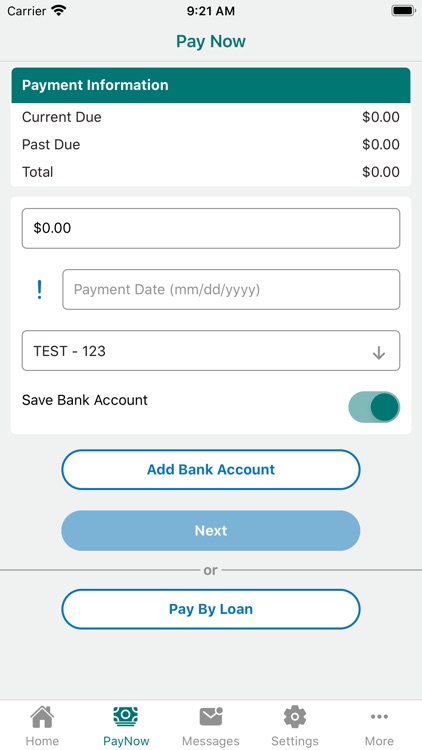Click the Next button
The image size is (422, 750).
(211, 530)
